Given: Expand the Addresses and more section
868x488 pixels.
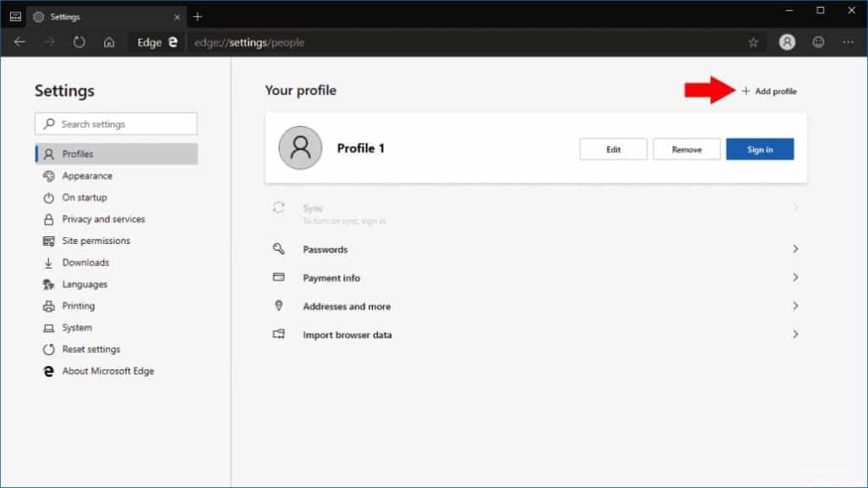Looking at the screenshot, I should [794, 306].
